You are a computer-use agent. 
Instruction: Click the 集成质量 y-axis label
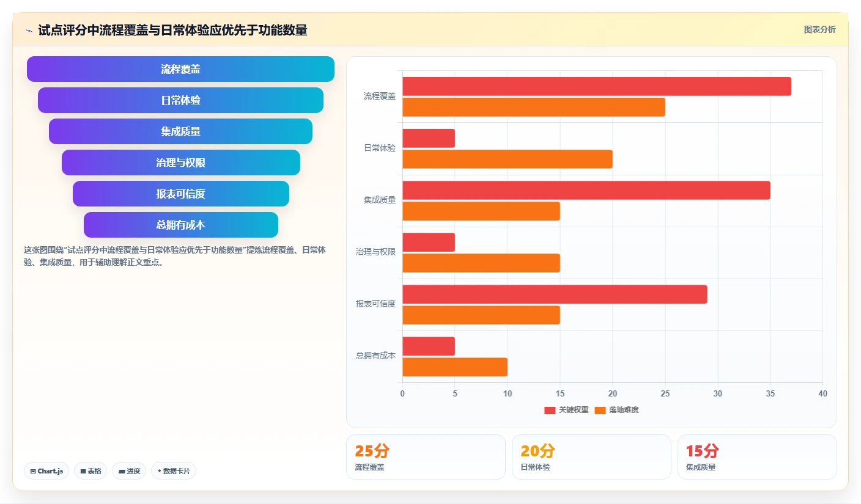380,200
